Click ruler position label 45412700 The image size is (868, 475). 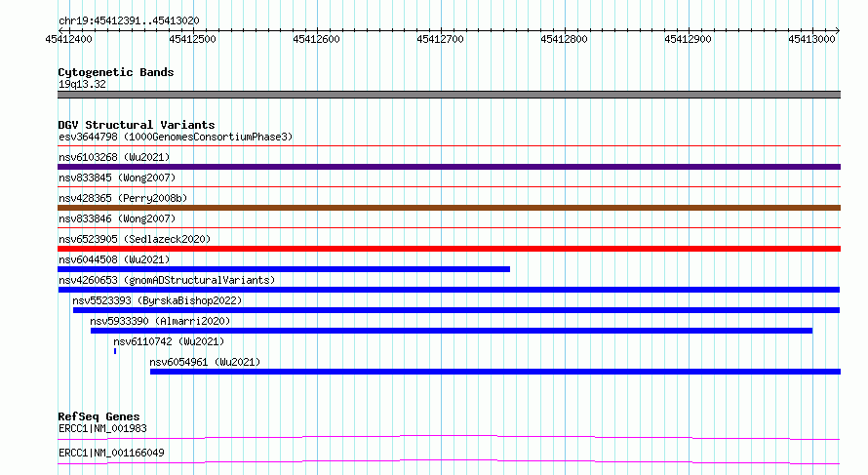[x=440, y=39]
